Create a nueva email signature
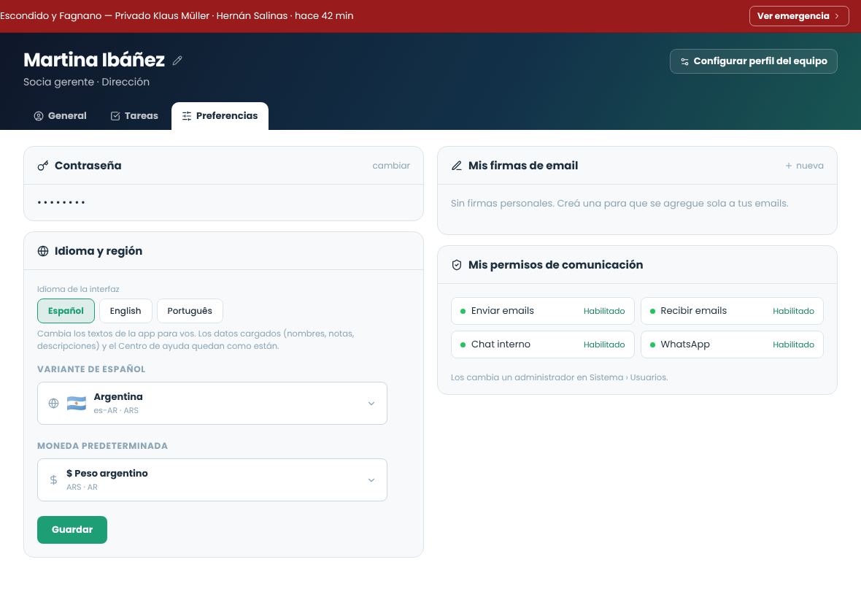861x616 pixels. pyautogui.click(x=804, y=166)
